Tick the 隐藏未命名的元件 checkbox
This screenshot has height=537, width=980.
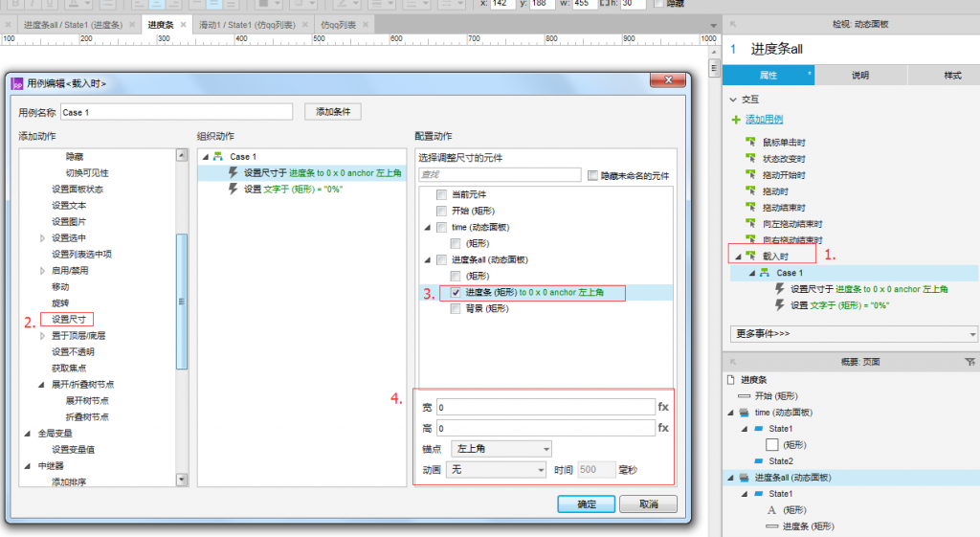tap(592, 176)
